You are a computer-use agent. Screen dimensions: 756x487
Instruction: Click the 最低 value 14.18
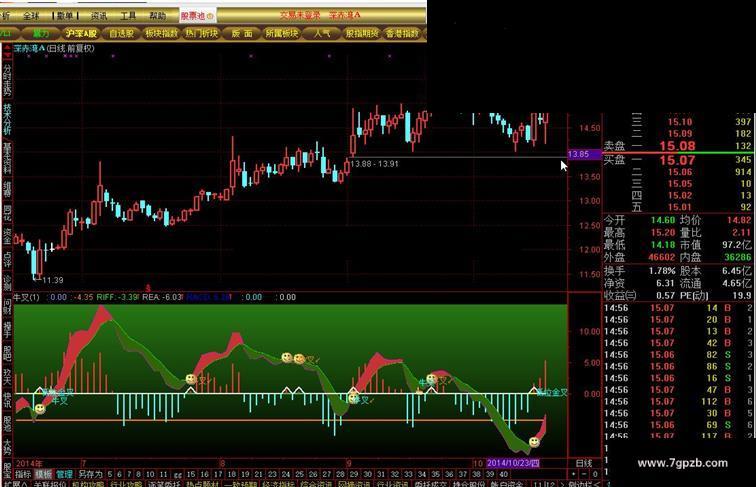[662, 245]
